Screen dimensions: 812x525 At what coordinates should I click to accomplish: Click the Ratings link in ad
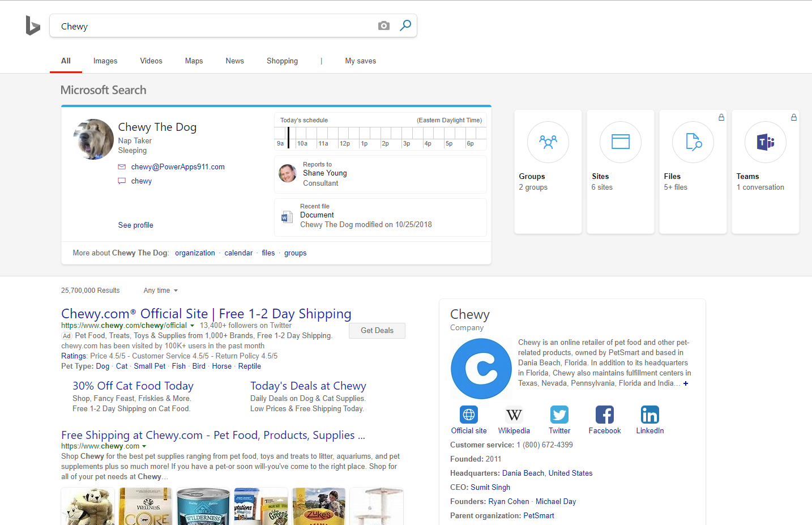coord(74,356)
